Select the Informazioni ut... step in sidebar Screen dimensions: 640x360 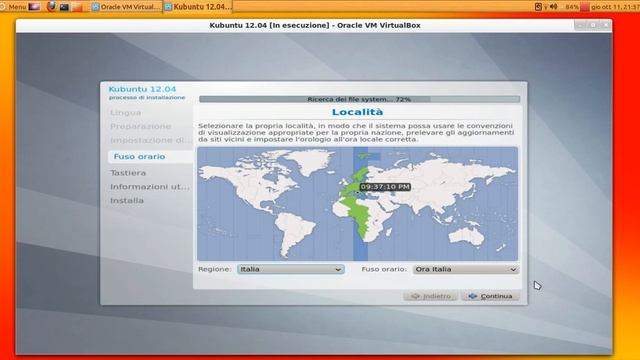(150, 187)
